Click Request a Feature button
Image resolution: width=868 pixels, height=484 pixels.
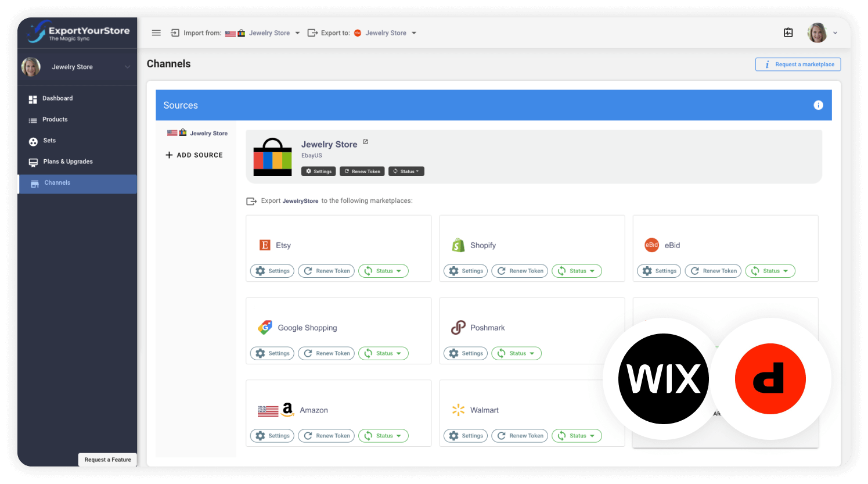(x=107, y=460)
